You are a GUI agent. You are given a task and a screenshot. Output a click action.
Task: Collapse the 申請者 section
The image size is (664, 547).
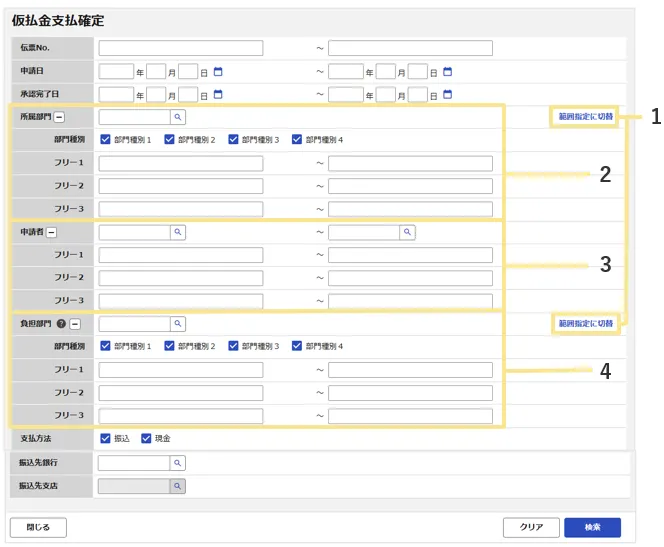tap(52, 232)
